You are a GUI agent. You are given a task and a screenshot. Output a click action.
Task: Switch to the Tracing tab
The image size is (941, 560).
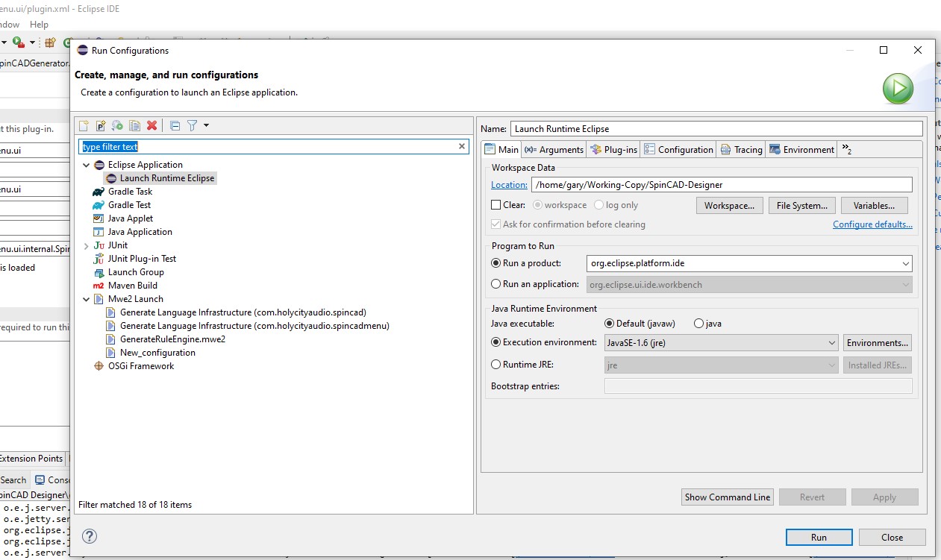(x=741, y=149)
